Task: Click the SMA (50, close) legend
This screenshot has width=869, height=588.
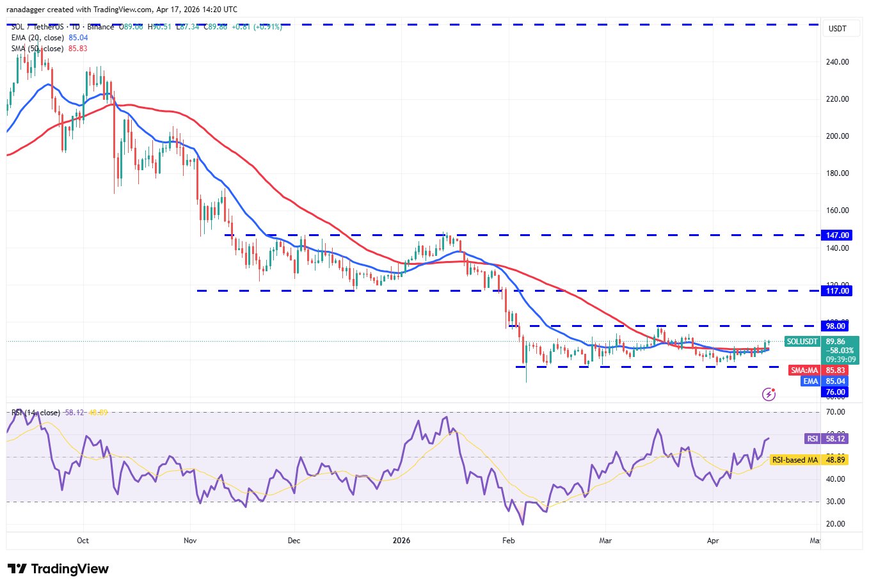Action: pyautogui.click(x=38, y=49)
